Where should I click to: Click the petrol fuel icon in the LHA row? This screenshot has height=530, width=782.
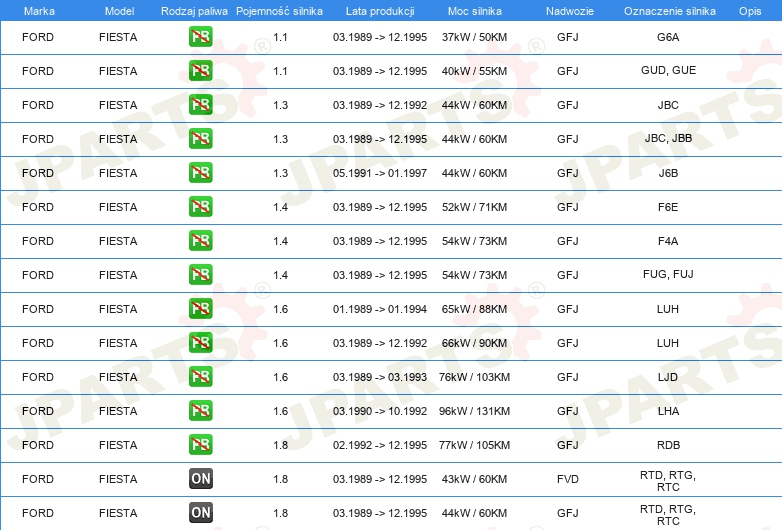pos(200,411)
